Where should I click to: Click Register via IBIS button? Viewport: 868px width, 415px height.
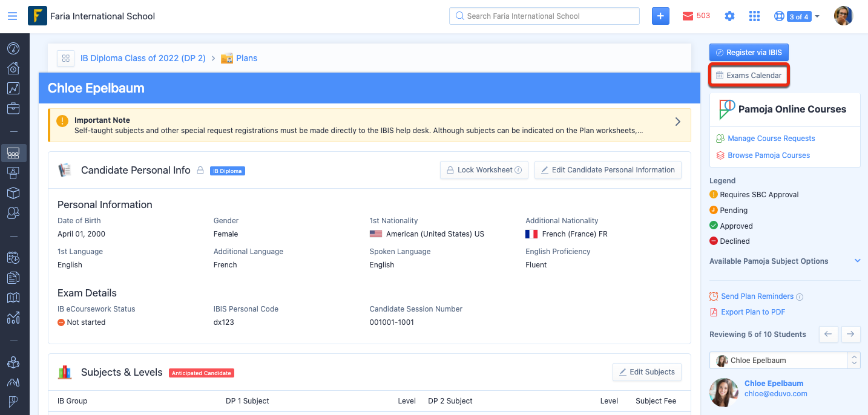pos(749,53)
